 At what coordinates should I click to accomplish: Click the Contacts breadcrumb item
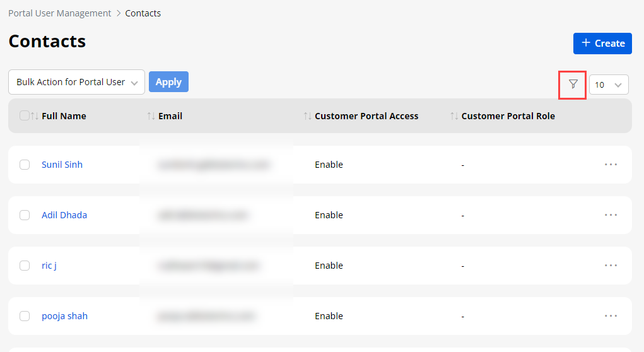143,13
